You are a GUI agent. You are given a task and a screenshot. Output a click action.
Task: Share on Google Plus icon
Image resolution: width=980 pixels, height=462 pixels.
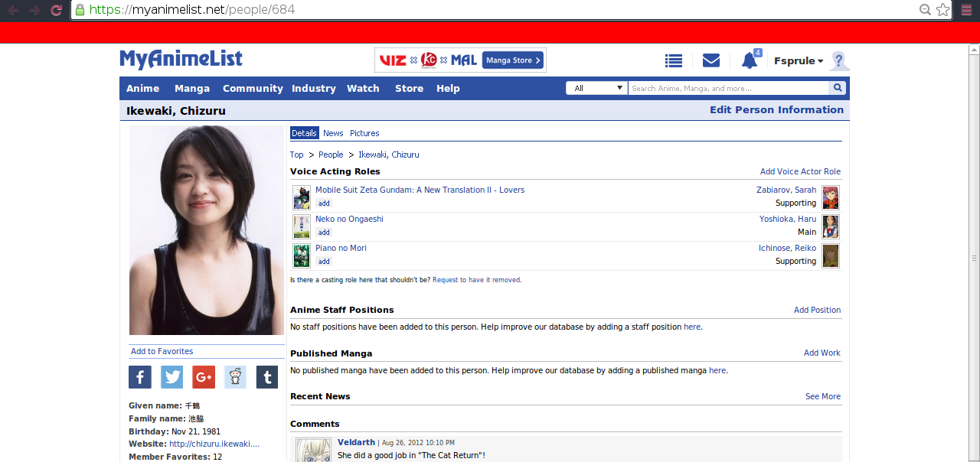pyautogui.click(x=204, y=377)
